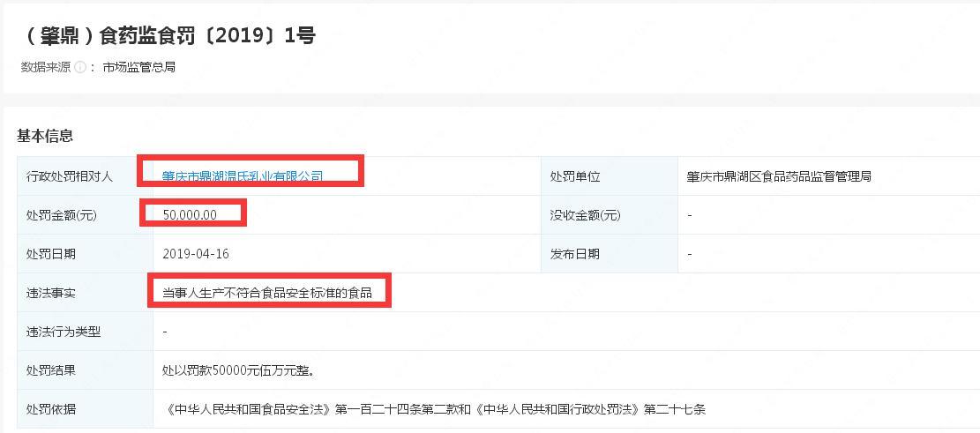
Task: Click the 处罚金额(元) row label
Action: [64, 215]
